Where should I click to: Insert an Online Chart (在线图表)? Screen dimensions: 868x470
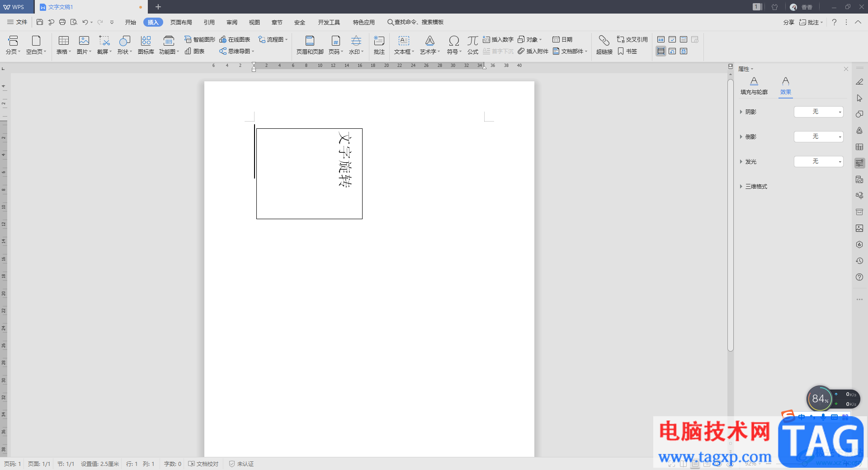[x=235, y=40]
